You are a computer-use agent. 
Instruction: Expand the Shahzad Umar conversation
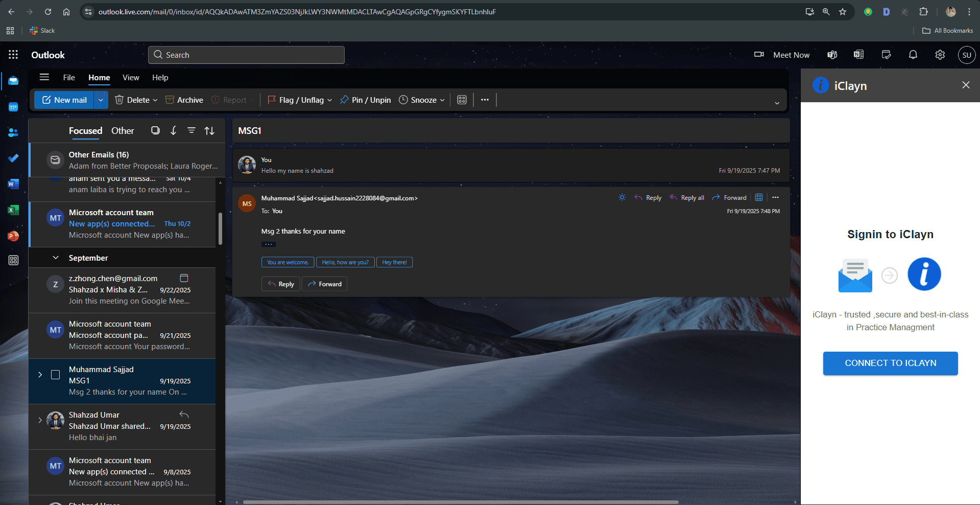pyautogui.click(x=40, y=420)
